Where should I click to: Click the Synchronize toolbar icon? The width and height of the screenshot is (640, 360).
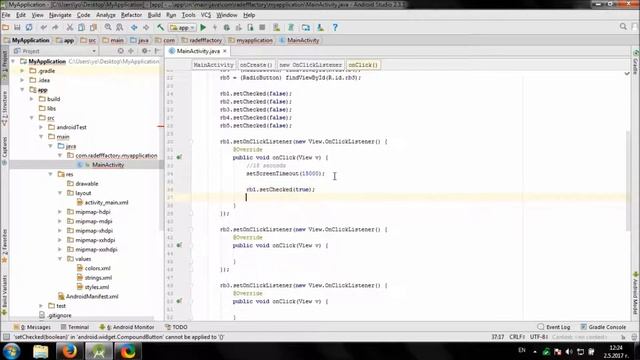29,27
